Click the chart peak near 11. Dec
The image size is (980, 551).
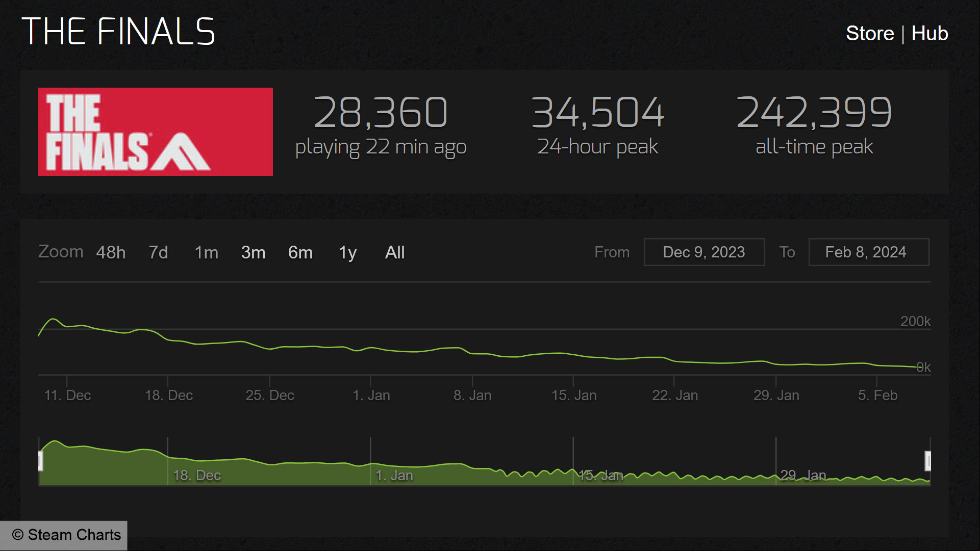click(53, 319)
